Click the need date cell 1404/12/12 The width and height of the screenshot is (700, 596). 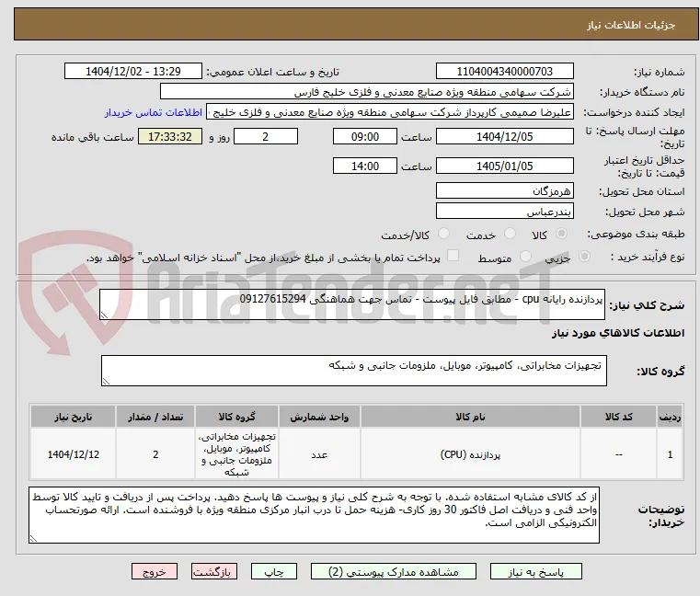74,454
